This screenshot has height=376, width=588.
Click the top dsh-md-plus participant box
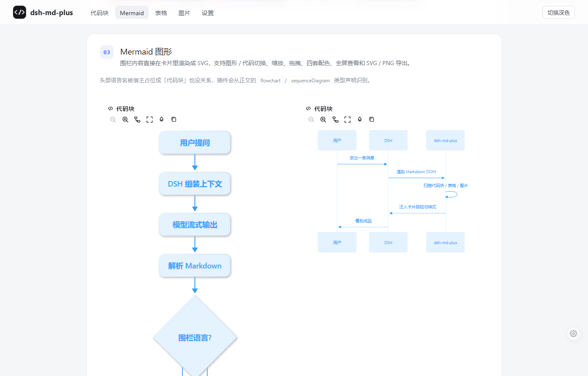click(x=446, y=140)
